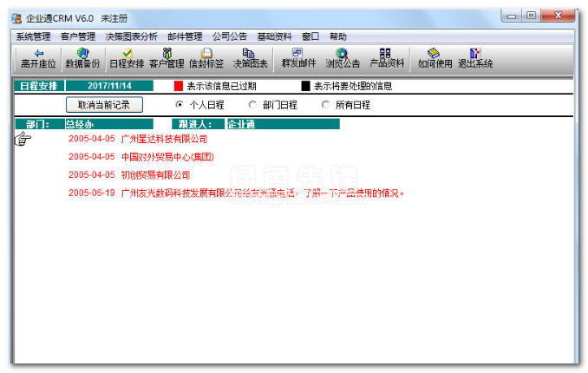Select the 个人日程 radio button
Screen dimensions: 588x373
click(x=180, y=105)
